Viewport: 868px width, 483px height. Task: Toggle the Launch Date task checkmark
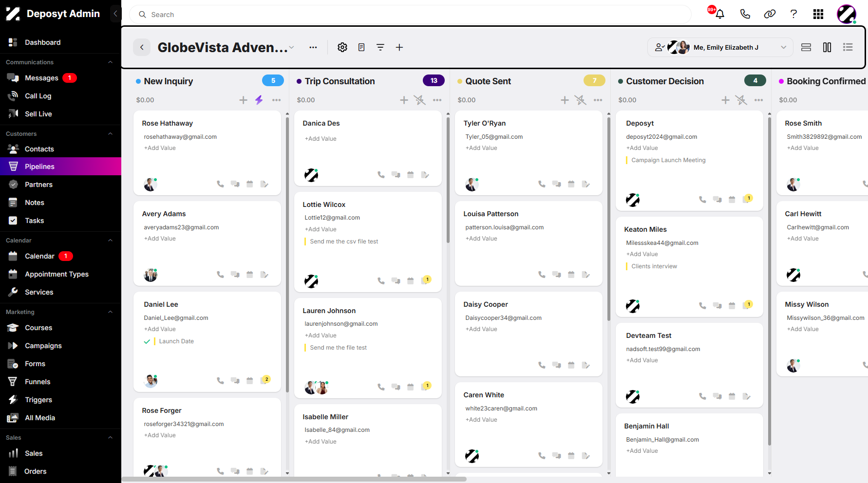(x=147, y=341)
